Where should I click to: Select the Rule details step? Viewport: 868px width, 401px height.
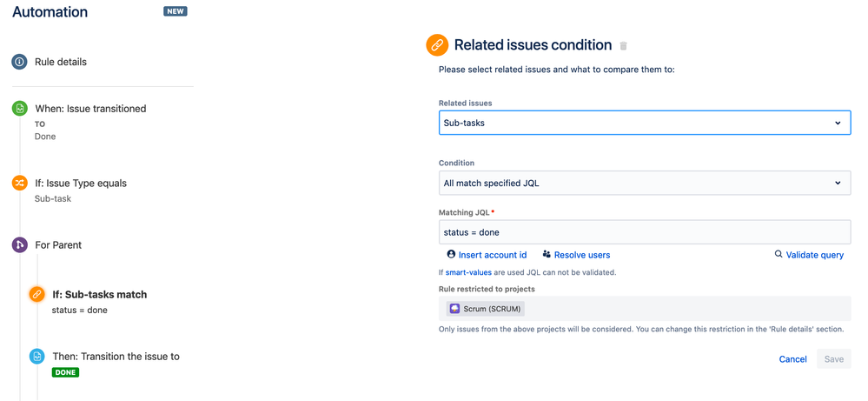(x=61, y=62)
